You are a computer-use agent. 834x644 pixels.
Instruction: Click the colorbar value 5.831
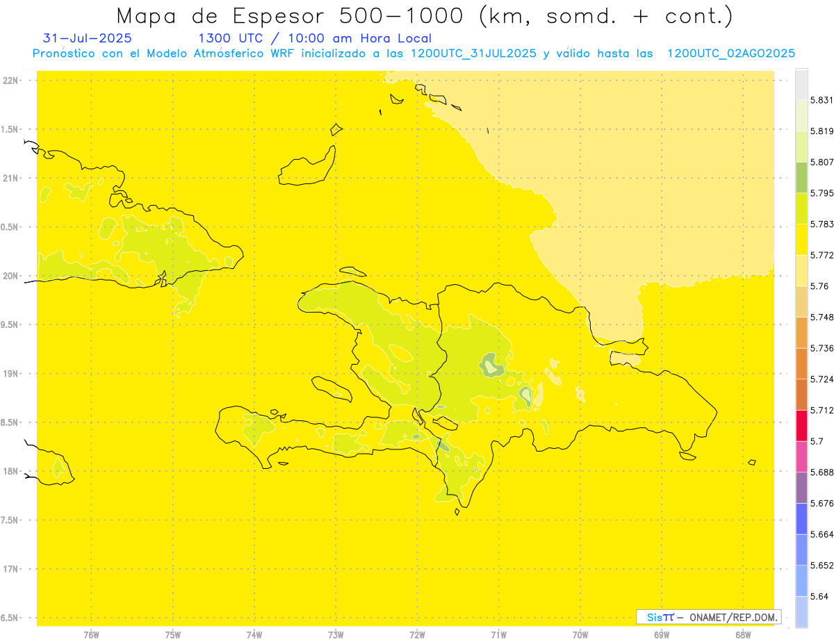coord(822,100)
